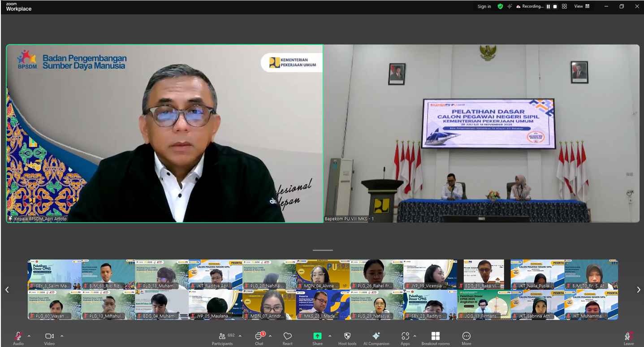Stop the recording
The image size is (644, 347).
point(555,7)
